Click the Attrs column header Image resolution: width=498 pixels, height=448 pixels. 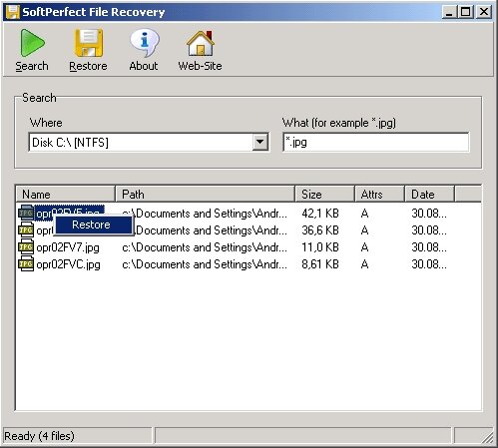tap(379, 194)
